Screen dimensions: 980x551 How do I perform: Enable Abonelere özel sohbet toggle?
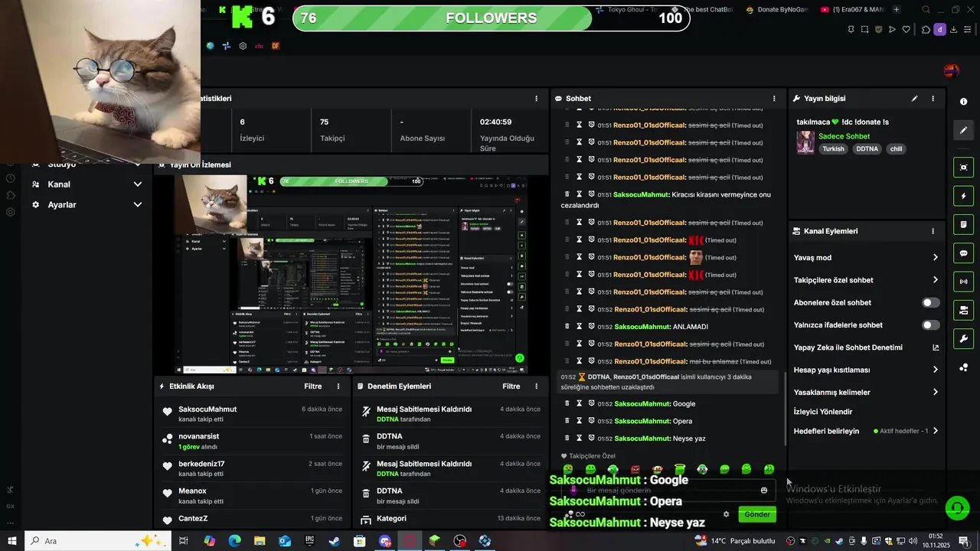tap(930, 303)
